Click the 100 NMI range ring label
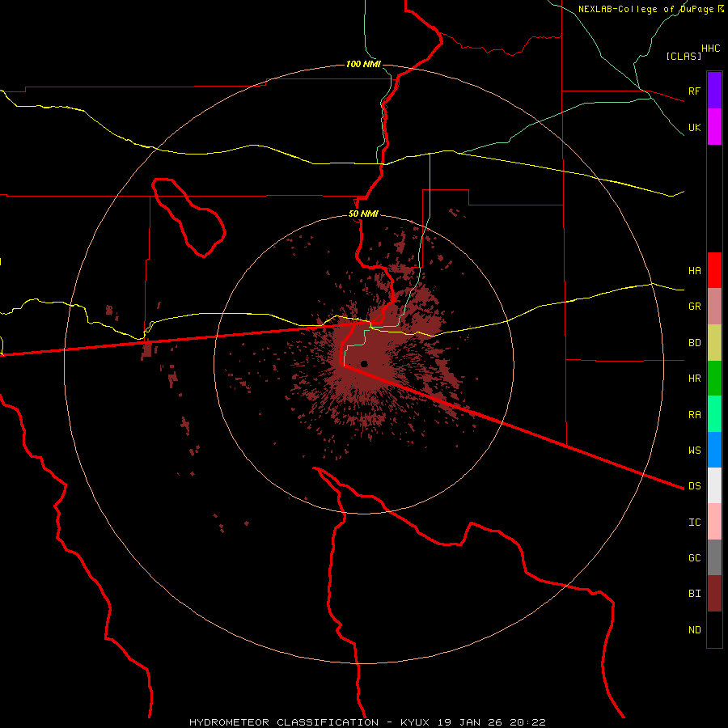This screenshot has height=728, width=728. [x=363, y=64]
